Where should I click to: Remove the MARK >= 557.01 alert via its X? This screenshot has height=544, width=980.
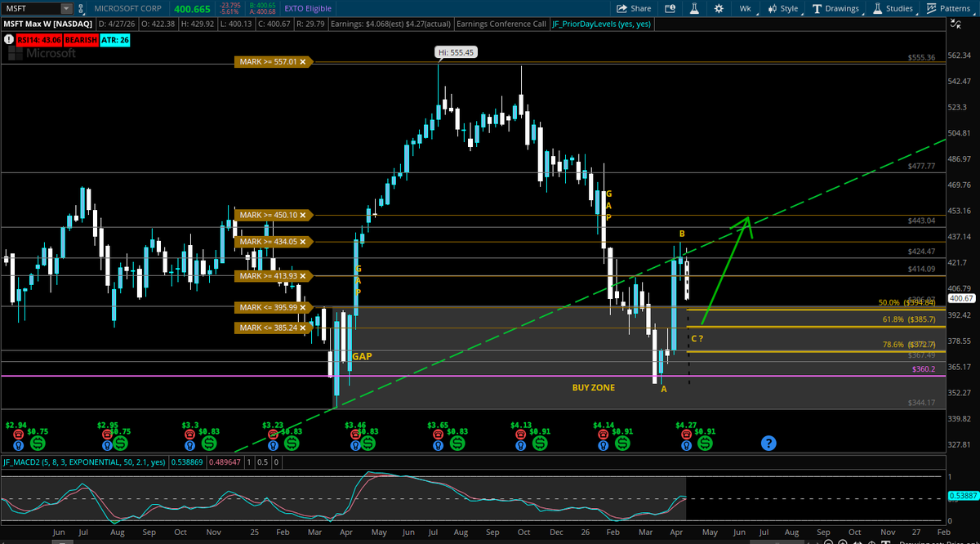click(x=304, y=61)
